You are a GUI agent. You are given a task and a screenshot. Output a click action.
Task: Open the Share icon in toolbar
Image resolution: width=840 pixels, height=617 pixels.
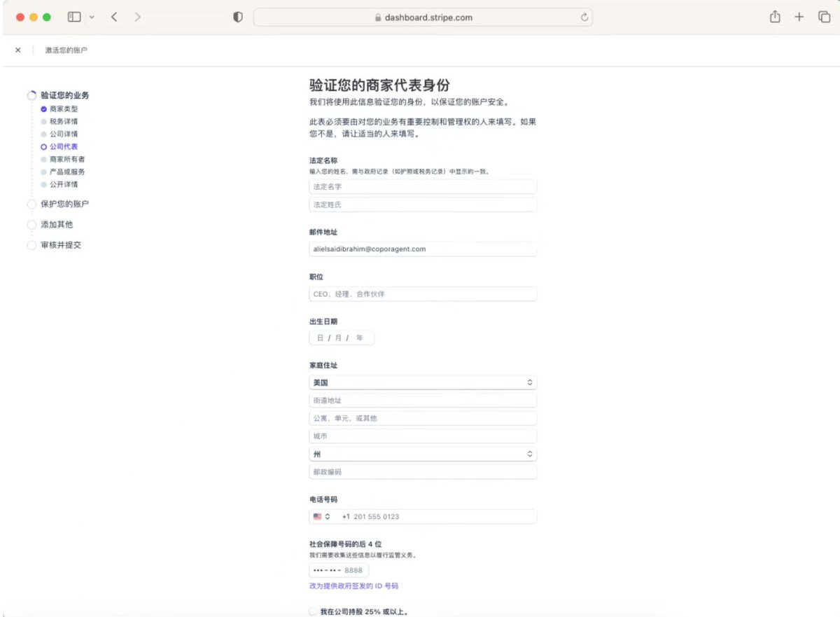[x=775, y=18]
